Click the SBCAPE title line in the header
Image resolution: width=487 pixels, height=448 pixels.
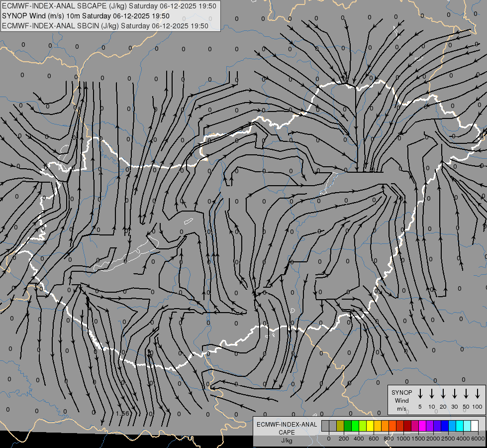tap(109, 6)
